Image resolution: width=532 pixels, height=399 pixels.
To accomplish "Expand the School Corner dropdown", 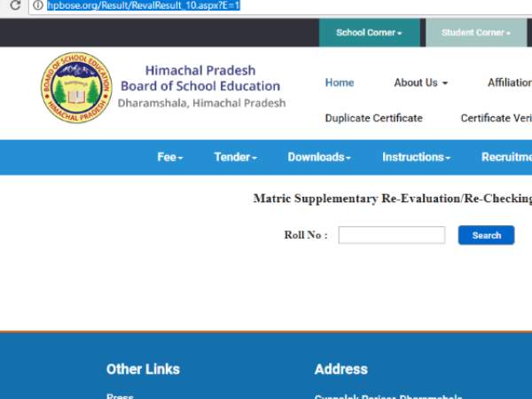I will [x=369, y=33].
